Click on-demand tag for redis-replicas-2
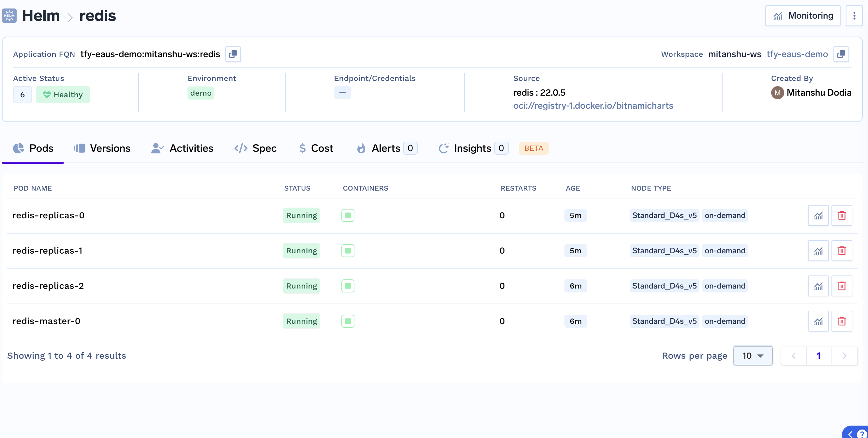Screen dimensions: 868x438 725,286
